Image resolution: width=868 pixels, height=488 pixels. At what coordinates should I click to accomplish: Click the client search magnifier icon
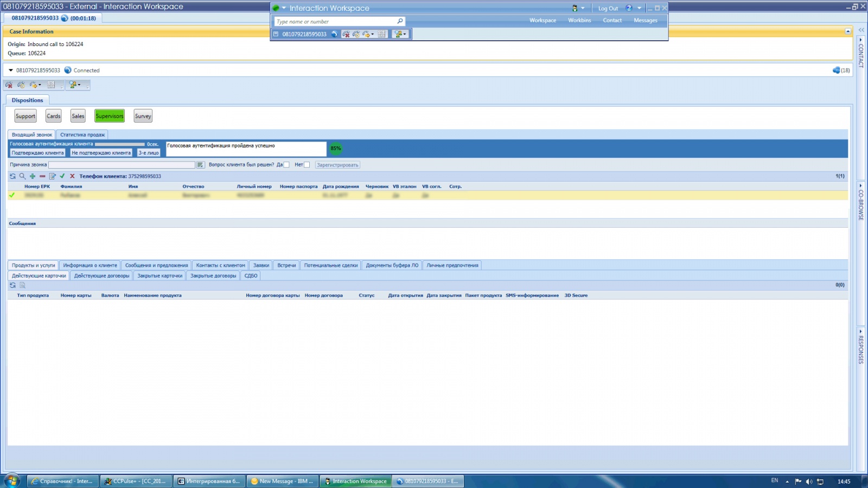(22, 176)
